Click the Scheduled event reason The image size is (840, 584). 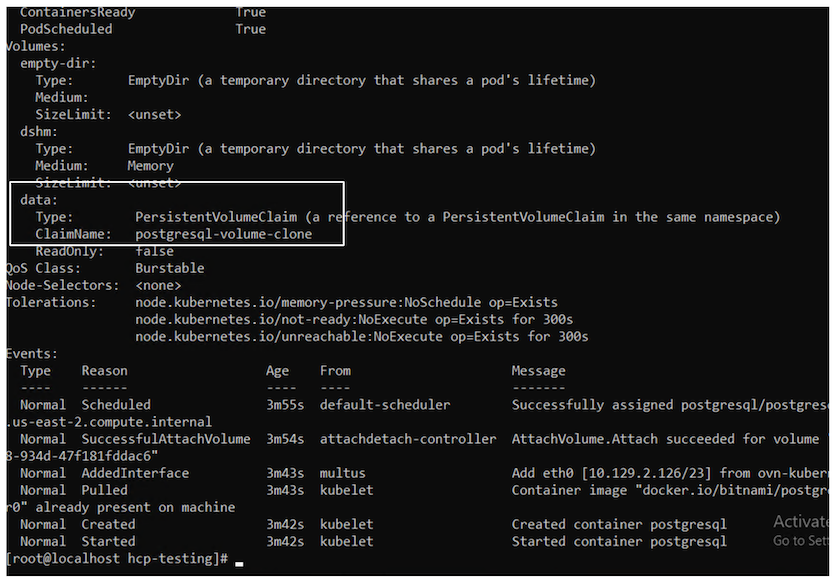point(116,405)
